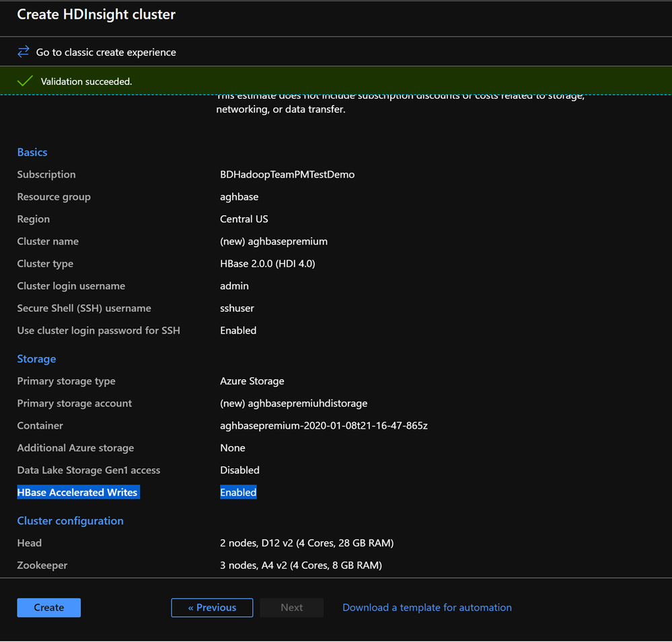This screenshot has height=642, width=672.
Task: Click the Create button
Action: (49, 607)
